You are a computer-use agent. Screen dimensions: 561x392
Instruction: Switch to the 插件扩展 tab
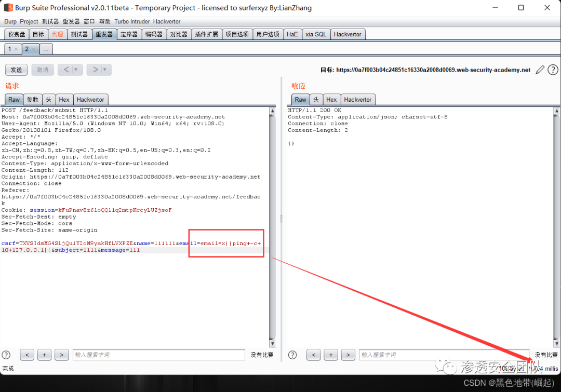coord(206,34)
